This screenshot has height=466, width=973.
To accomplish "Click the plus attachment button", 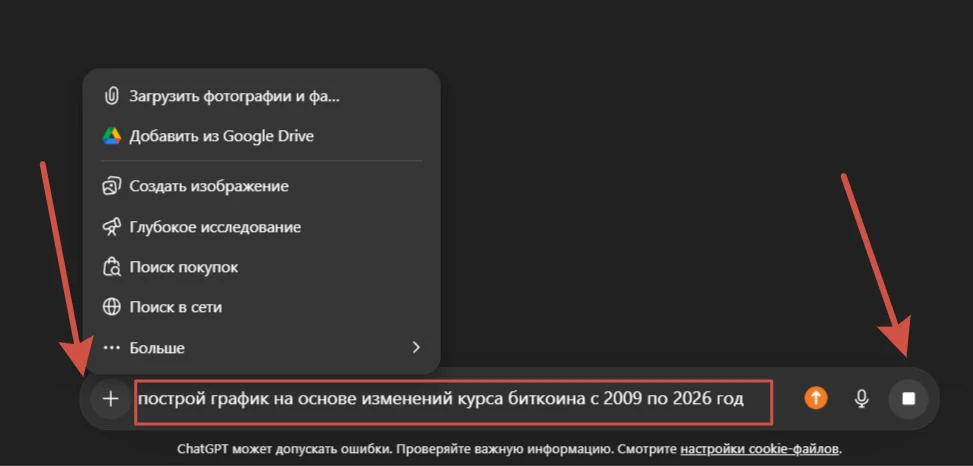I will [x=110, y=398].
